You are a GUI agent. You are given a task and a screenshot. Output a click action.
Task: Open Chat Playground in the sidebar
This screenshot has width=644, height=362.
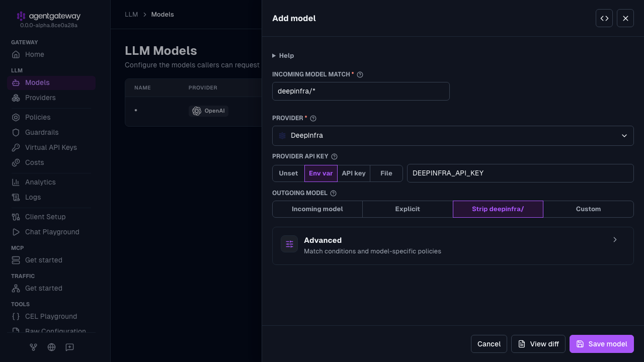point(51,232)
